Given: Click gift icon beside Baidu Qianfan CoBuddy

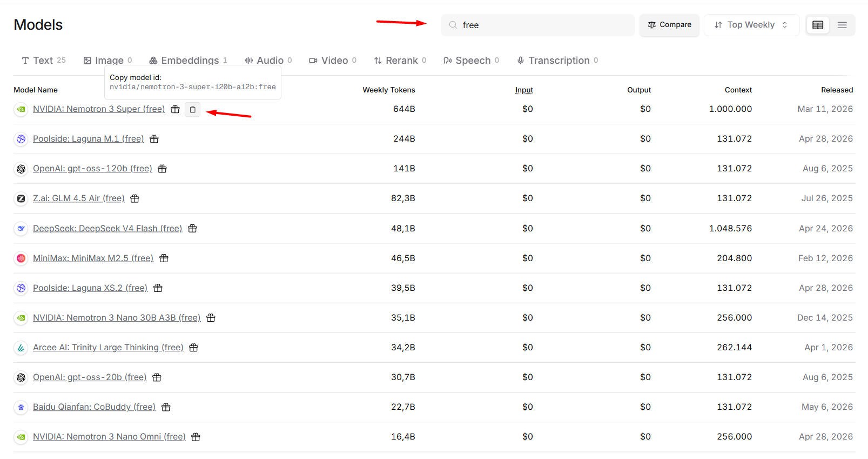Looking at the screenshot, I should (x=166, y=407).
